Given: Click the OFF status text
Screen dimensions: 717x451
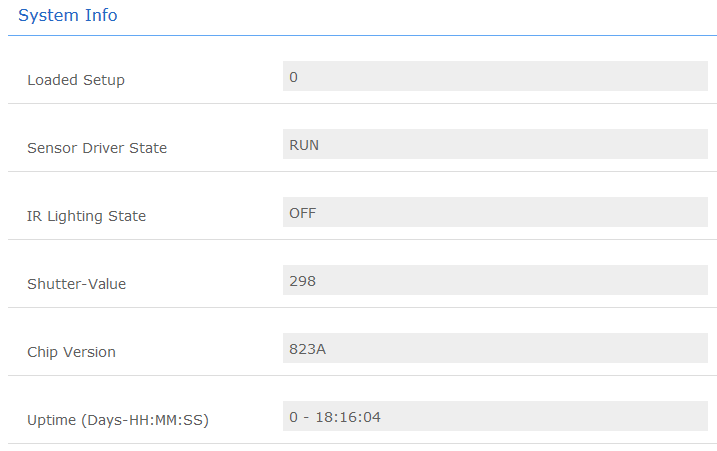Looking at the screenshot, I should pos(303,213).
